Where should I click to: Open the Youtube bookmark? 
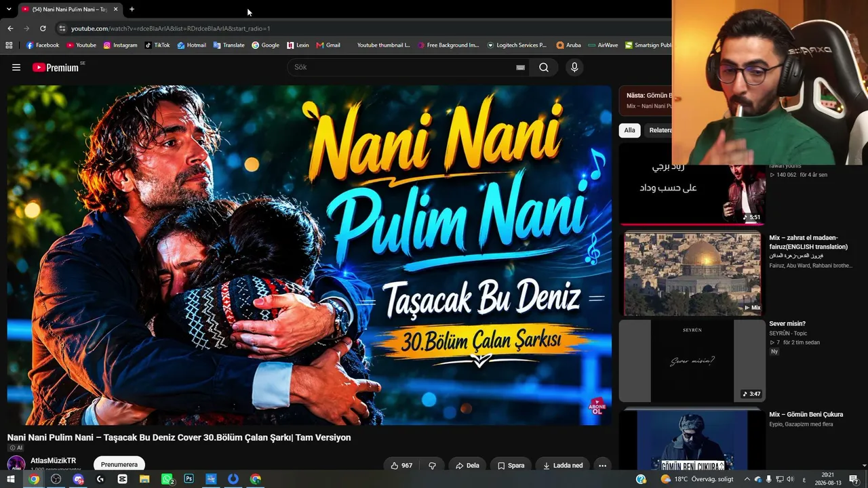point(81,45)
